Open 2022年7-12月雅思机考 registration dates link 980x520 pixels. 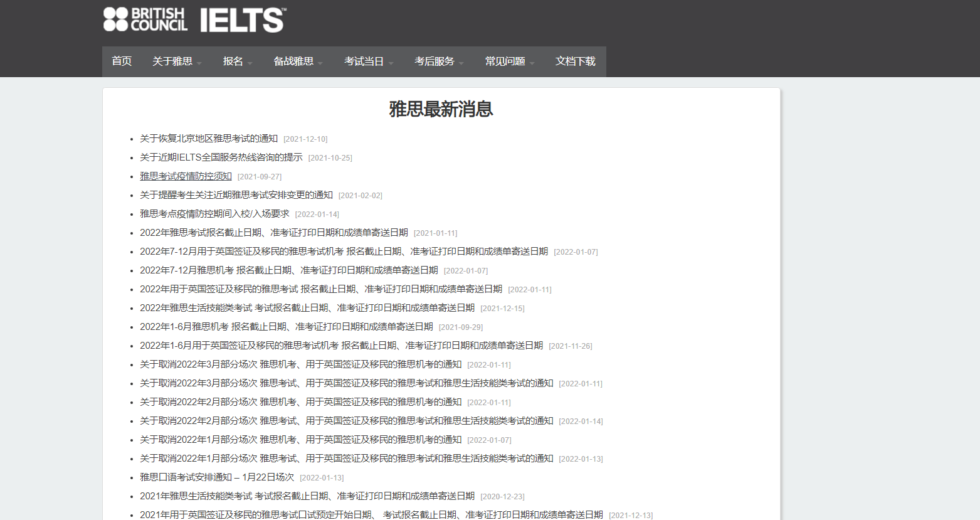pyautogui.click(x=288, y=270)
